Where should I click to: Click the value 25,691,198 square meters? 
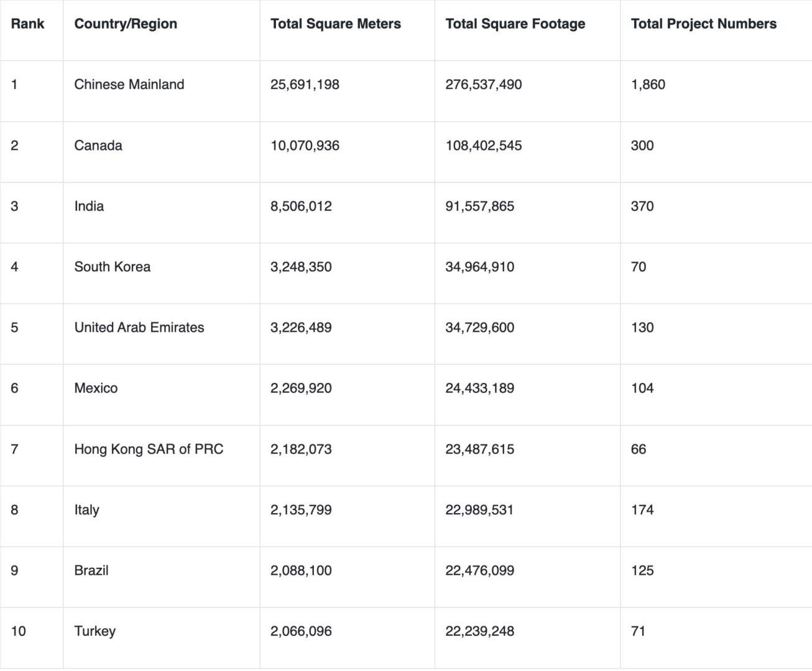(x=305, y=84)
